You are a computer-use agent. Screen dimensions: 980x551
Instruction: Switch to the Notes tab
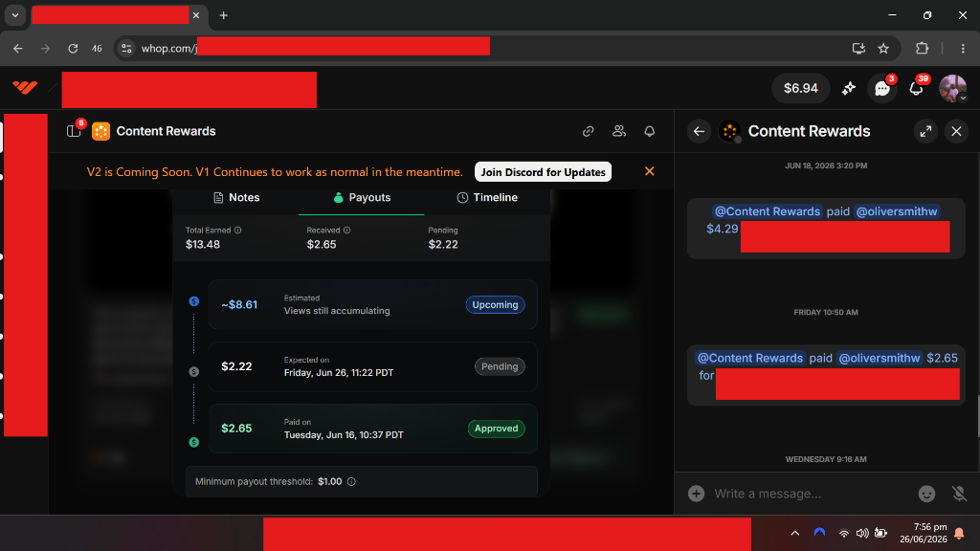(236, 197)
